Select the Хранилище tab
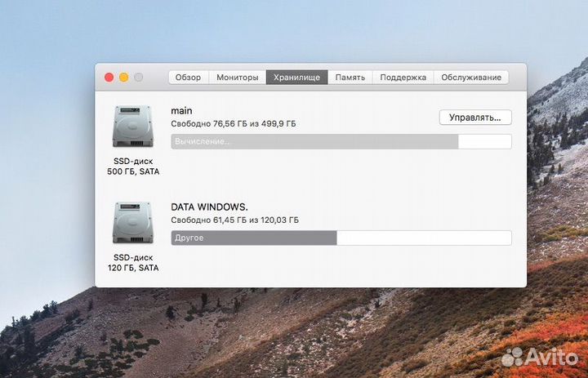588x378 pixels. tap(296, 78)
